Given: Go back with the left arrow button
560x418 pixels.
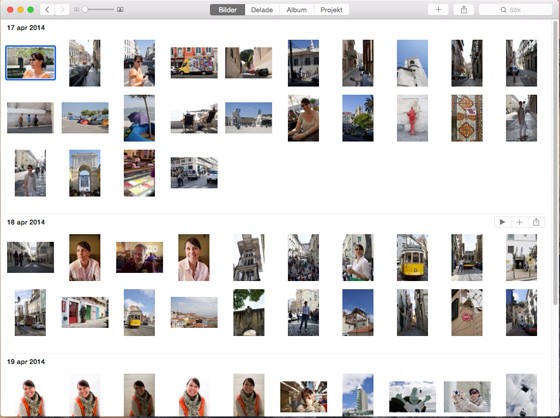Looking at the screenshot, I should pyautogui.click(x=47, y=10).
